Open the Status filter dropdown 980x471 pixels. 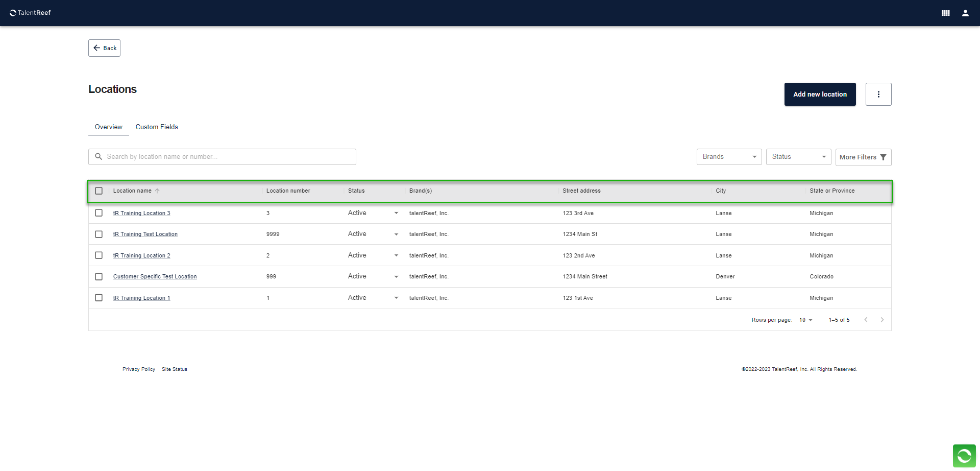tap(798, 157)
